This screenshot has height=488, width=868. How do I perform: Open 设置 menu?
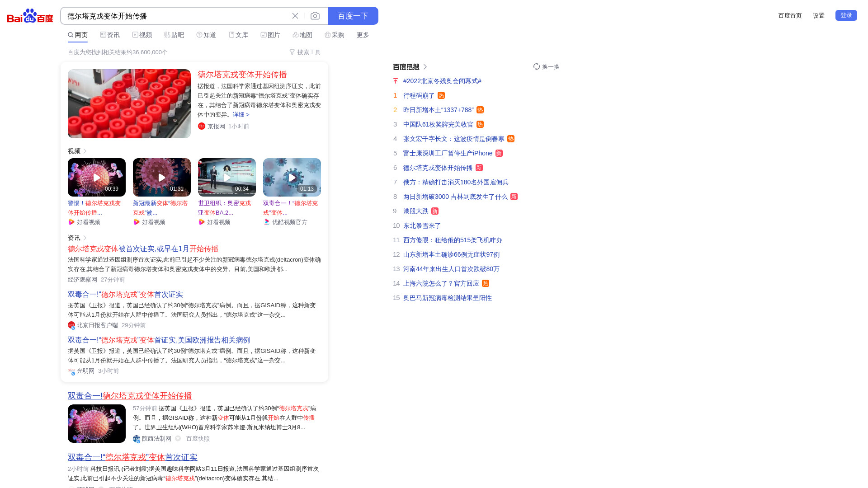click(x=819, y=15)
